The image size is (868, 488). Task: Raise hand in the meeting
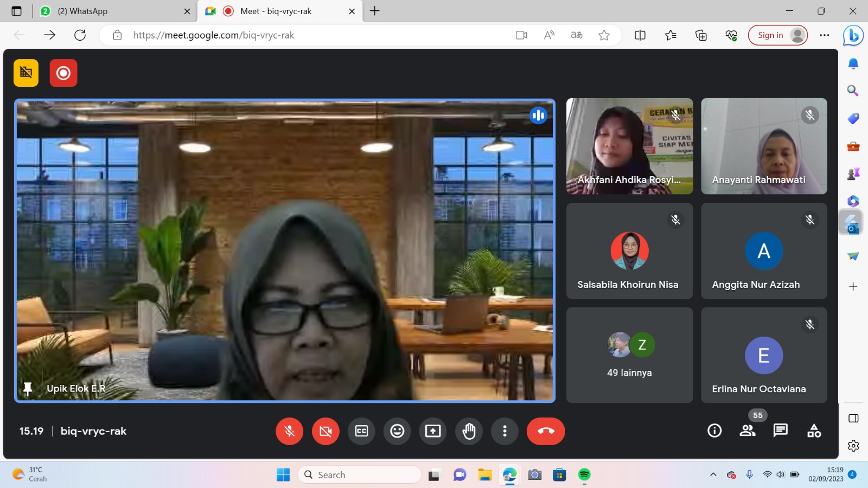(469, 431)
